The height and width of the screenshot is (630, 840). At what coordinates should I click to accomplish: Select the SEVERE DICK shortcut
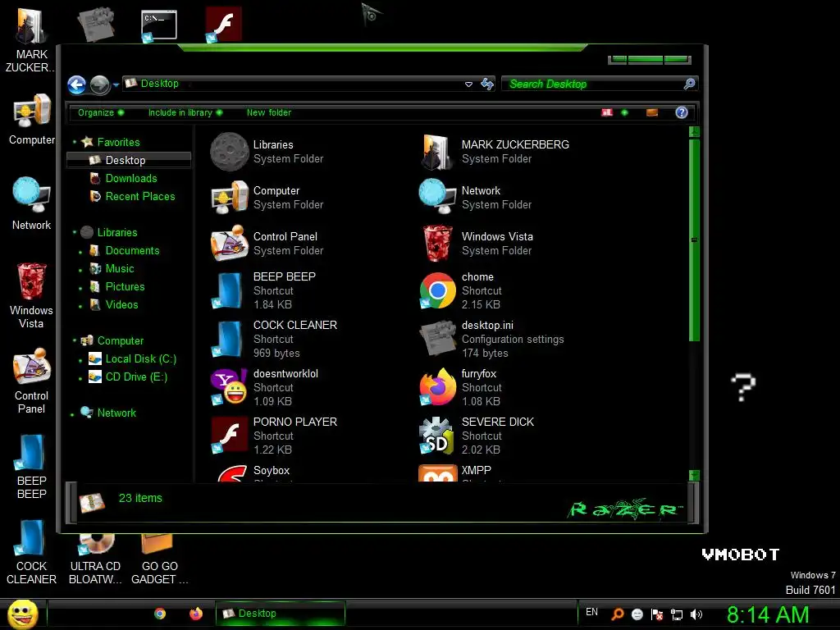477,436
